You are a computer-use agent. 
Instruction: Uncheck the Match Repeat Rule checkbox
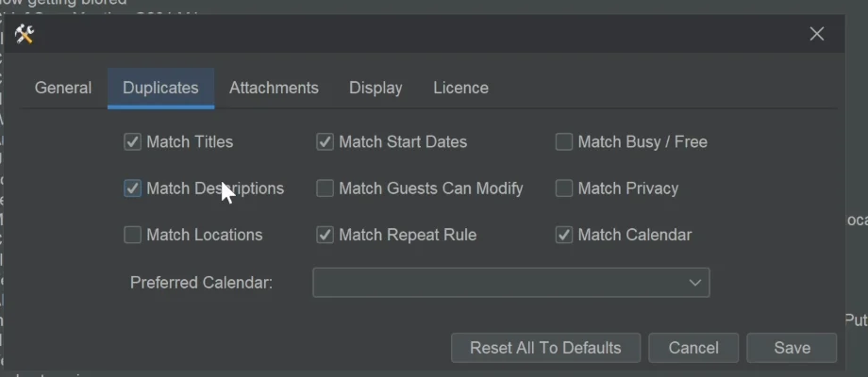(325, 235)
